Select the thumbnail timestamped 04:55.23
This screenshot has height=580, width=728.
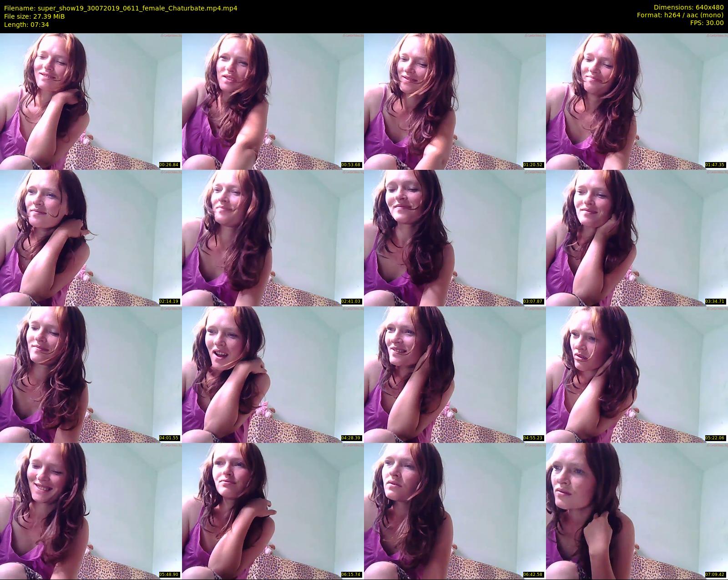point(455,374)
